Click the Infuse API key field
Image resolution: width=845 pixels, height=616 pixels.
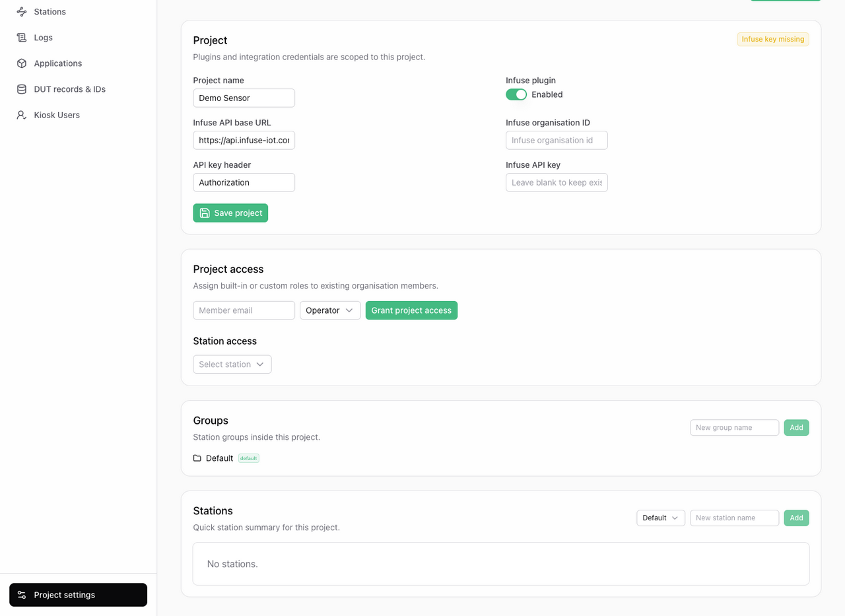click(557, 182)
